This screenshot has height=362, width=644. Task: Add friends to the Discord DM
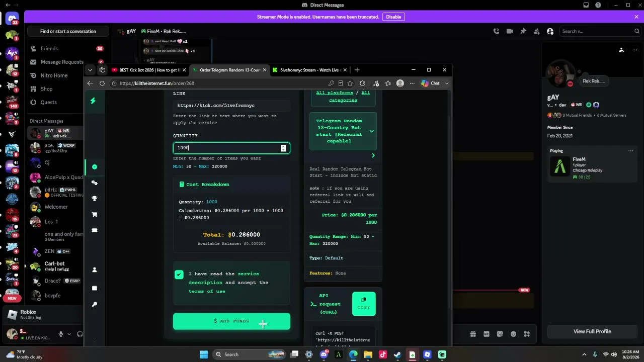pyautogui.click(x=537, y=31)
